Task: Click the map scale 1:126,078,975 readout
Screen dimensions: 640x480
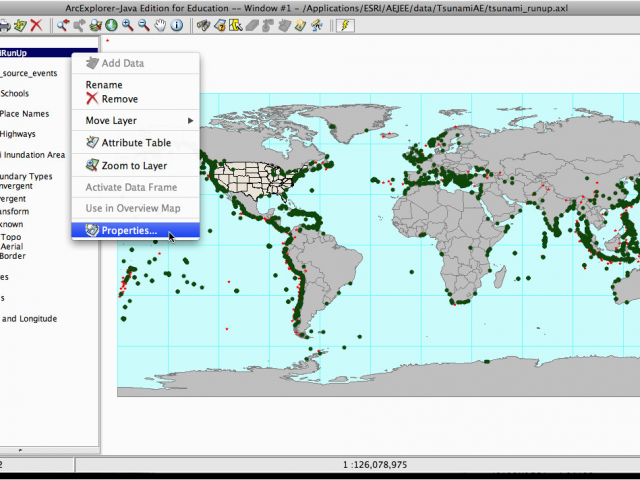Action: tap(375, 464)
